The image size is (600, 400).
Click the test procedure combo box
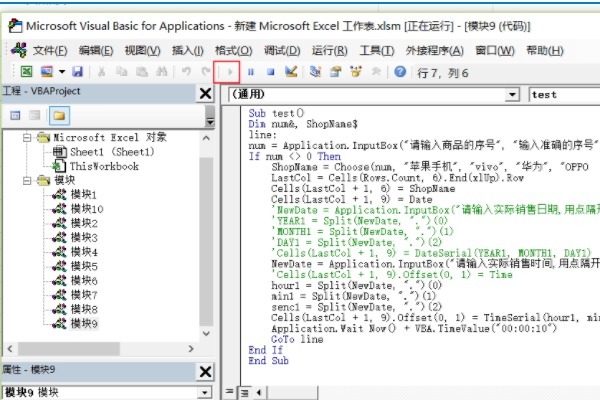565,95
